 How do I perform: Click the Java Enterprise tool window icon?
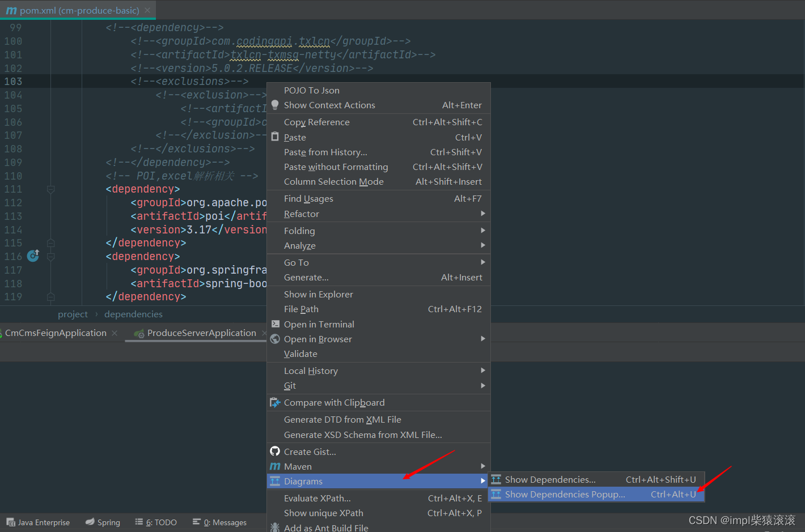coord(11,522)
